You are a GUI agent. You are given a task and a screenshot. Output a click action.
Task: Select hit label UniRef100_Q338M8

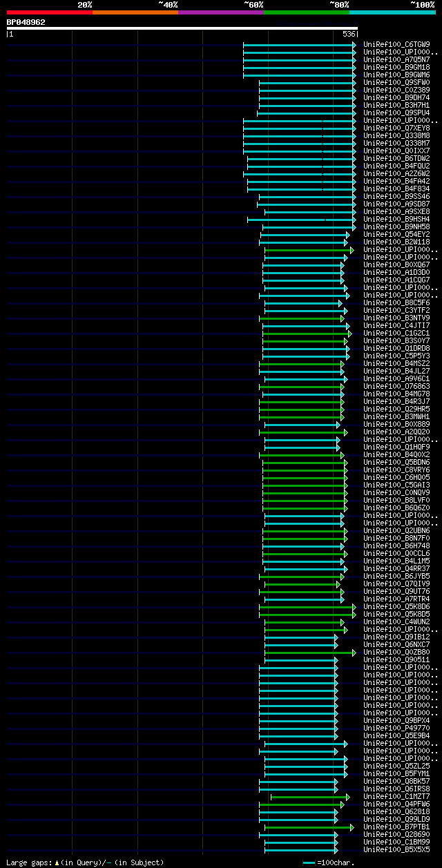[x=397, y=136]
